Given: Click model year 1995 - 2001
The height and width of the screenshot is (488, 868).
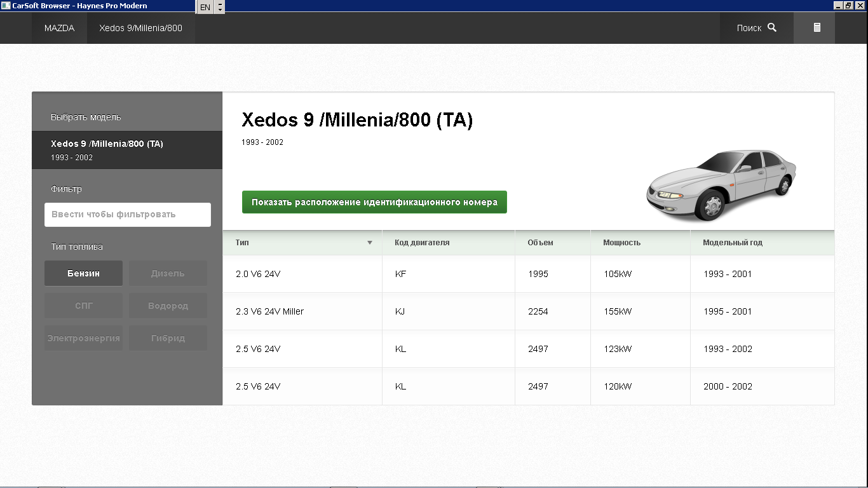Looking at the screenshot, I should (x=728, y=311).
